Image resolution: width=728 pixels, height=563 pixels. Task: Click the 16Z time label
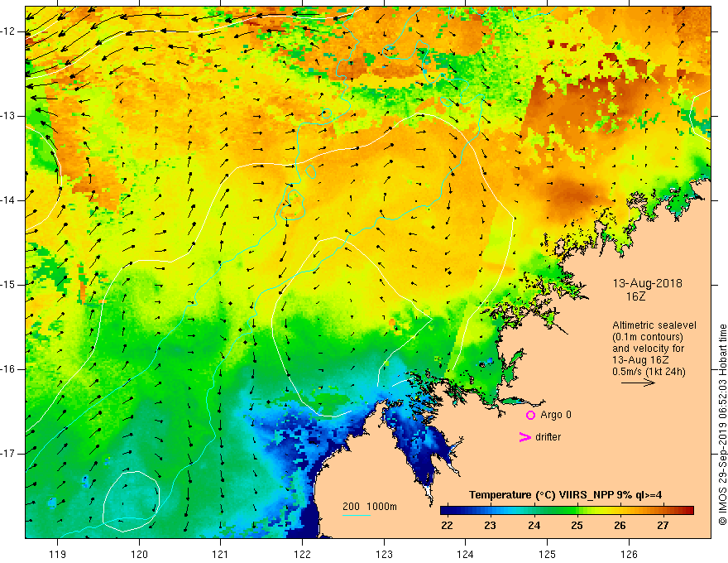point(635,296)
